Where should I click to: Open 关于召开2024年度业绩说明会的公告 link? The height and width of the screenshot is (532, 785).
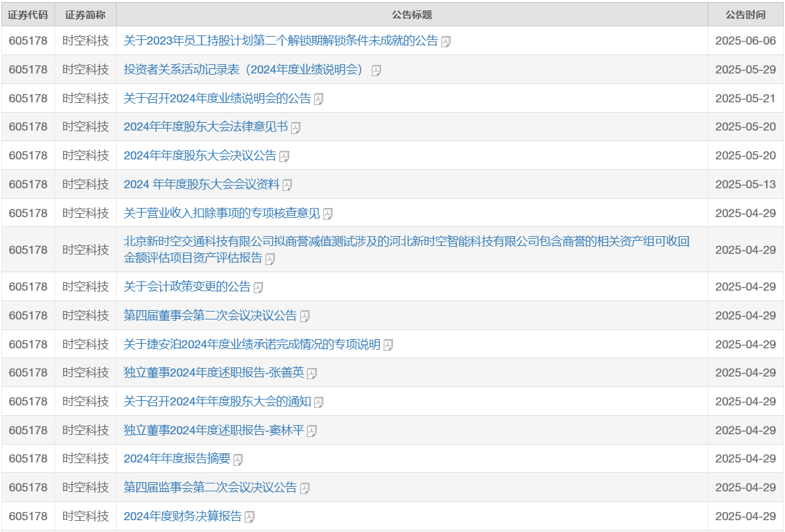click(217, 98)
